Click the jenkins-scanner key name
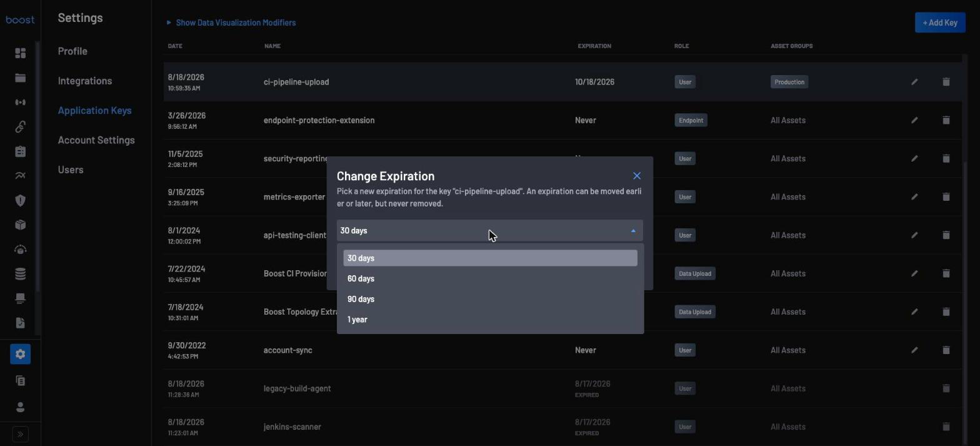This screenshot has width=980, height=446. click(x=292, y=427)
